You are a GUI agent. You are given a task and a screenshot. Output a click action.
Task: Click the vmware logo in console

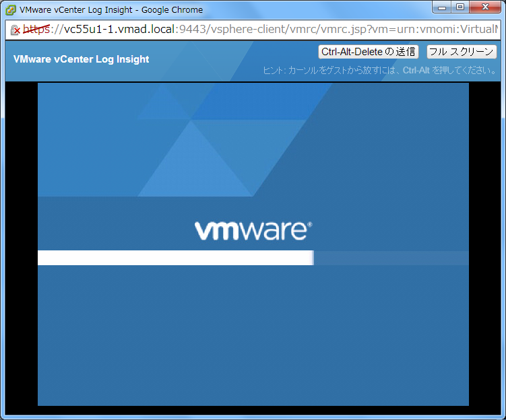click(x=253, y=230)
